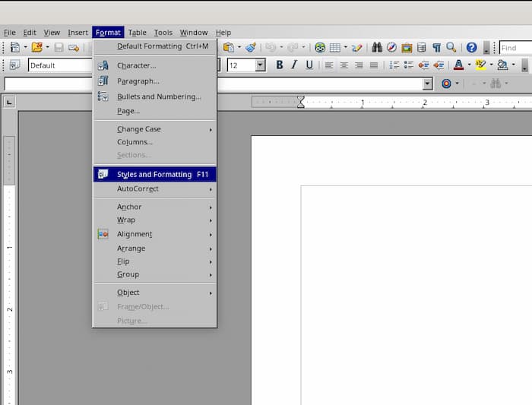This screenshot has height=405, width=532.
Task: Click the Find text field
Action: 516,48
